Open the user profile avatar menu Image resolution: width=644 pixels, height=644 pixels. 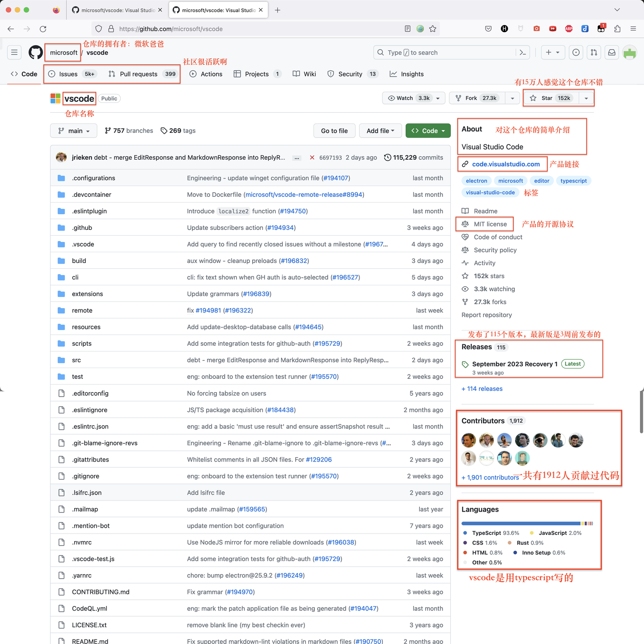tap(630, 52)
